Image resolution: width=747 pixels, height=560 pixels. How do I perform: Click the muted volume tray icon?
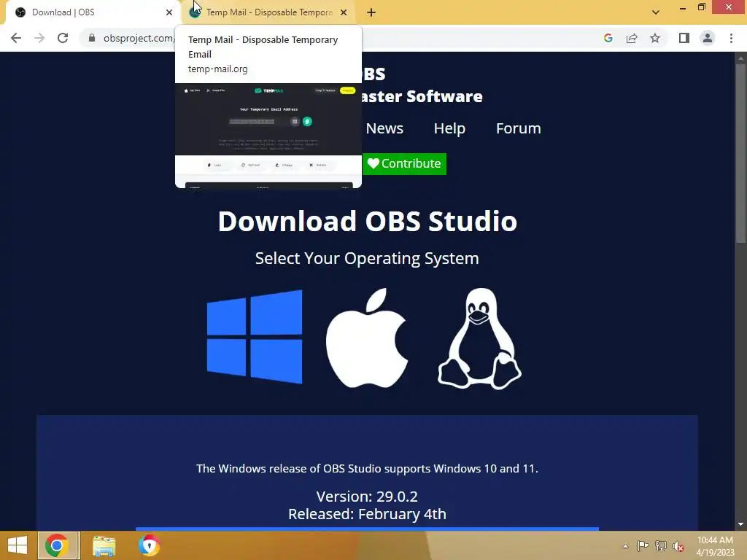[x=678, y=546]
